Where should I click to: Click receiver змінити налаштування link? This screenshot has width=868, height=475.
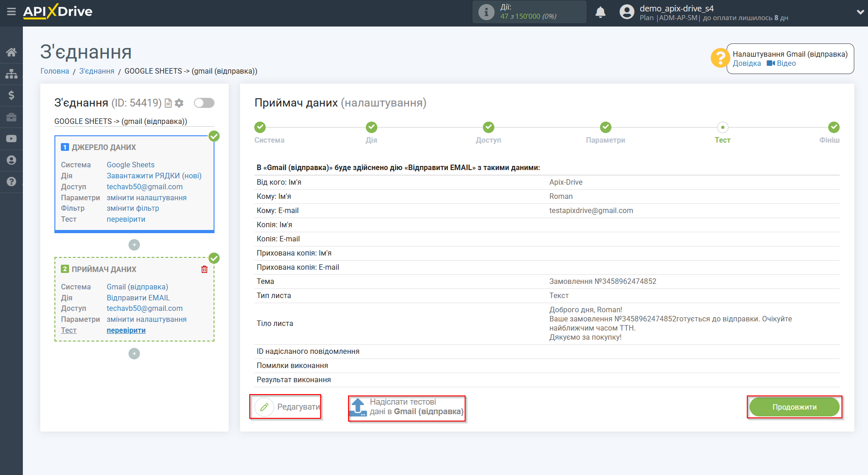[x=146, y=319]
